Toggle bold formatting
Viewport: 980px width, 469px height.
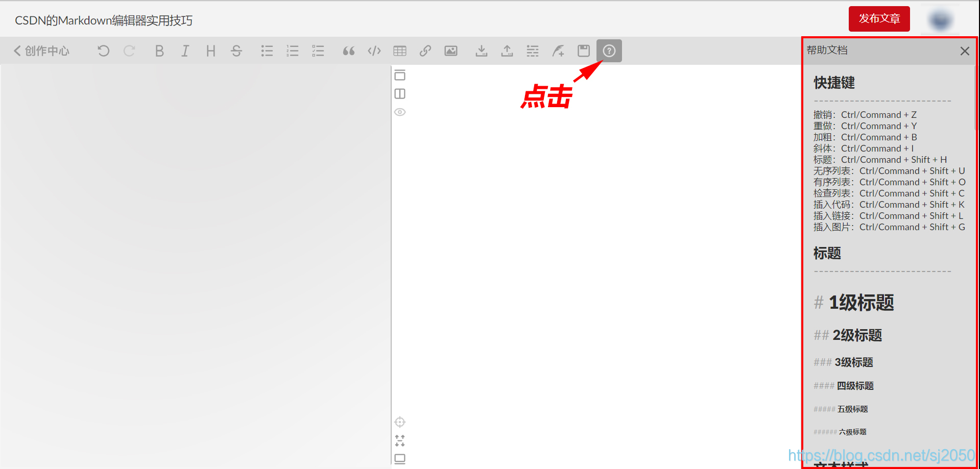click(159, 51)
